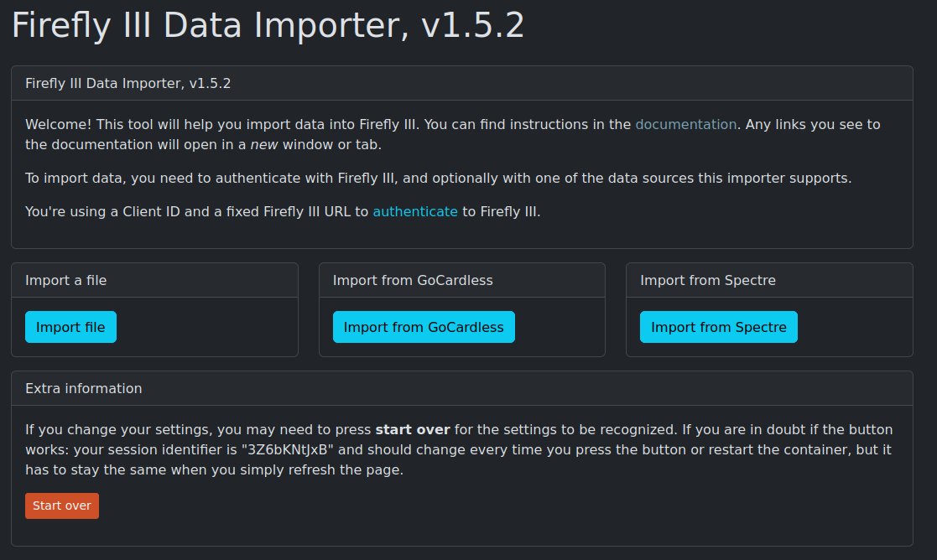Click the 'Extra information' card header
Viewport: 937px width, 560px height.
84,388
